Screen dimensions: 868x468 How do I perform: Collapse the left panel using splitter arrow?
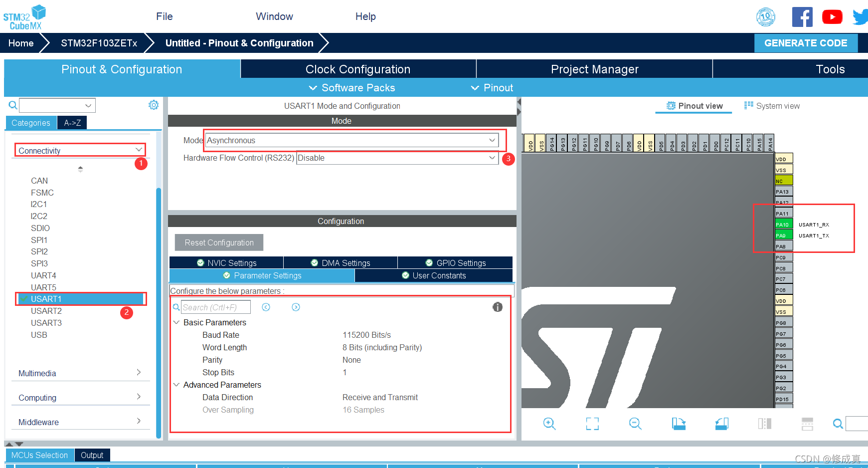(x=519, y=102)
